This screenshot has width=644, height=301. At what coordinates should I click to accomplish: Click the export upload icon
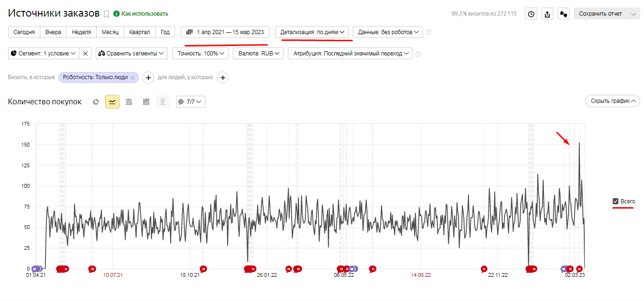(x=547, y=14)
